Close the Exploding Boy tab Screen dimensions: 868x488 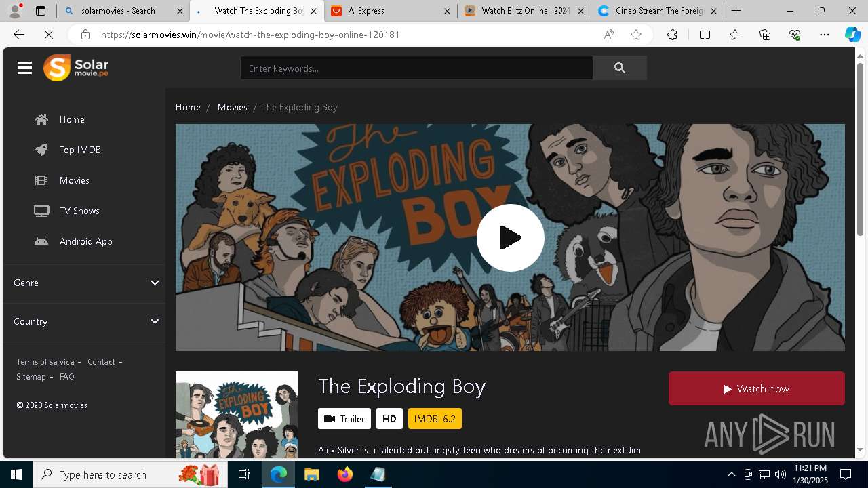[x=313, y=11]
